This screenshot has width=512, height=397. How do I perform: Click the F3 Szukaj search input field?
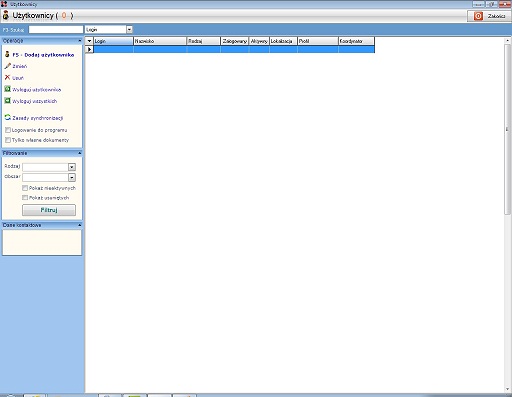pos(56,30)
